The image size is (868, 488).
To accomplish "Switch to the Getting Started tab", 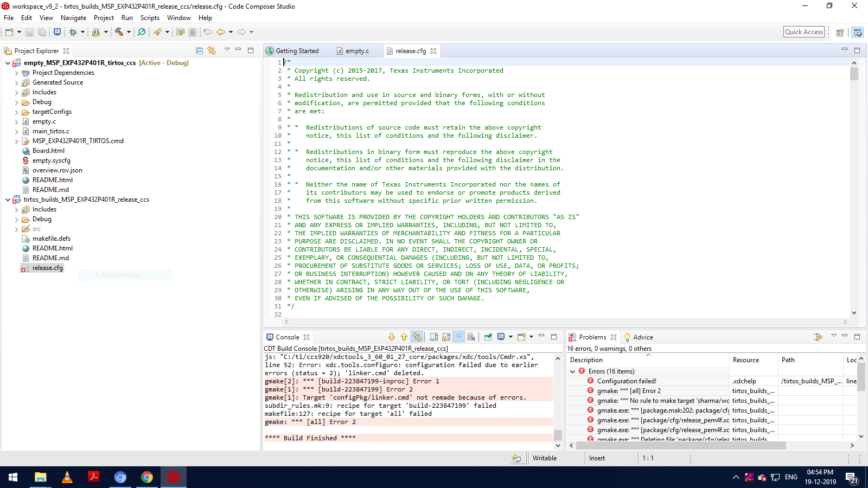I will click(x=297, y=51).
